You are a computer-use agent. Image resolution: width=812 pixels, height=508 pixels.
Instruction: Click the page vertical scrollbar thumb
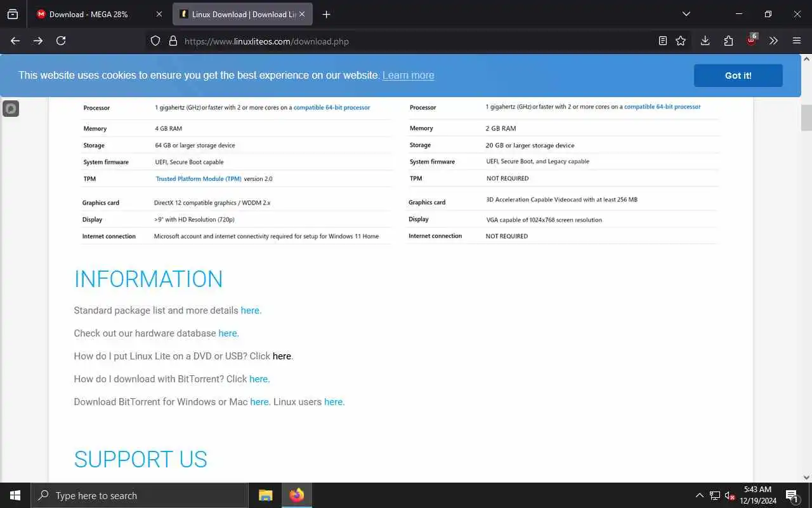[x=806, y=117]
